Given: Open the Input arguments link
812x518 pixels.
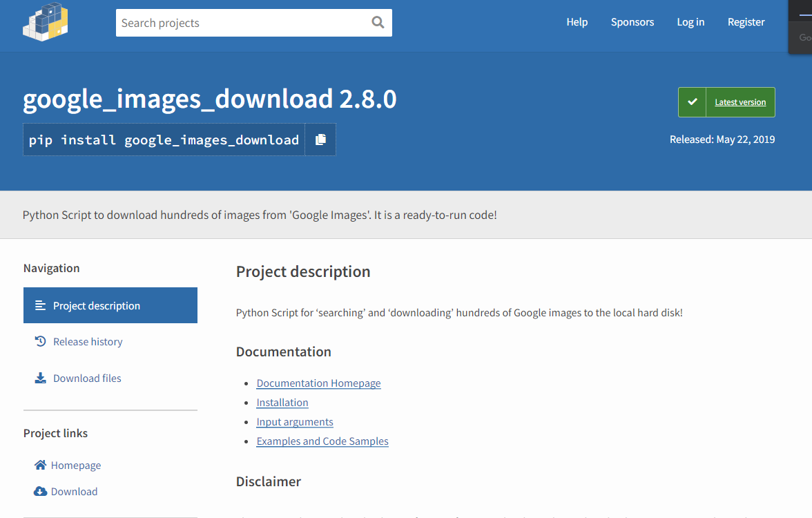Looking at the screenshot, I should point(295,422).
